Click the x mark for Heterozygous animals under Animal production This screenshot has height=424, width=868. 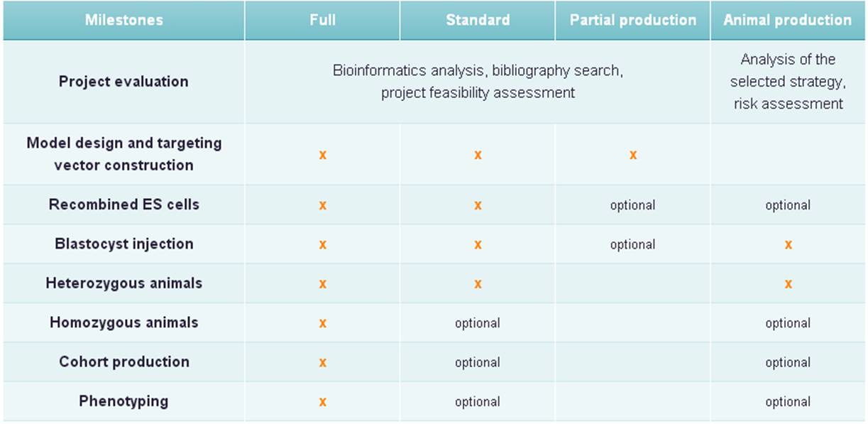click(788, 284)
